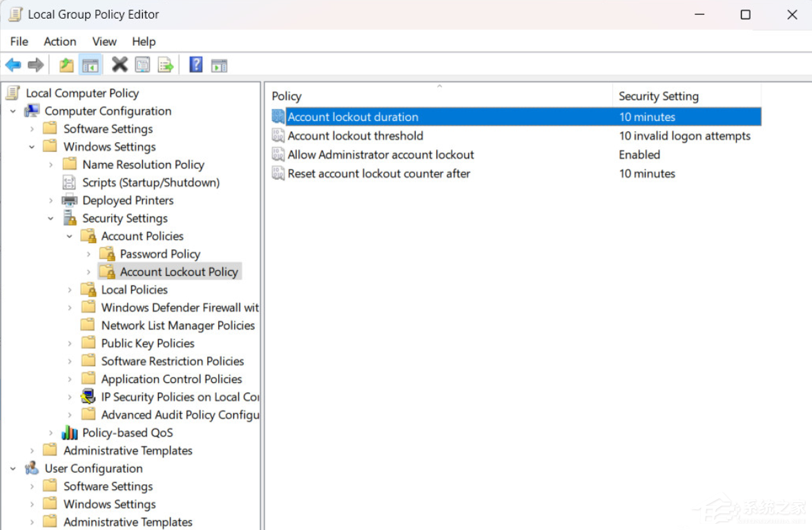Click the Up One Level folder icon

pyautogui.click(x=66, y=66)
